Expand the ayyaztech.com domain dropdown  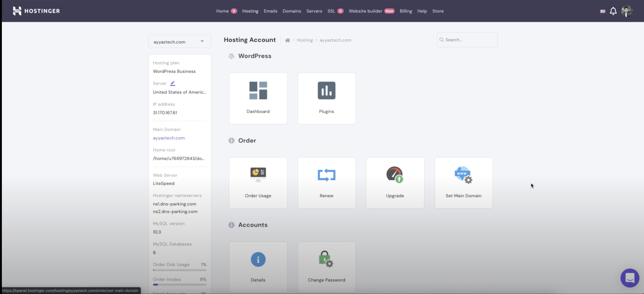click(x=179, y=42)
